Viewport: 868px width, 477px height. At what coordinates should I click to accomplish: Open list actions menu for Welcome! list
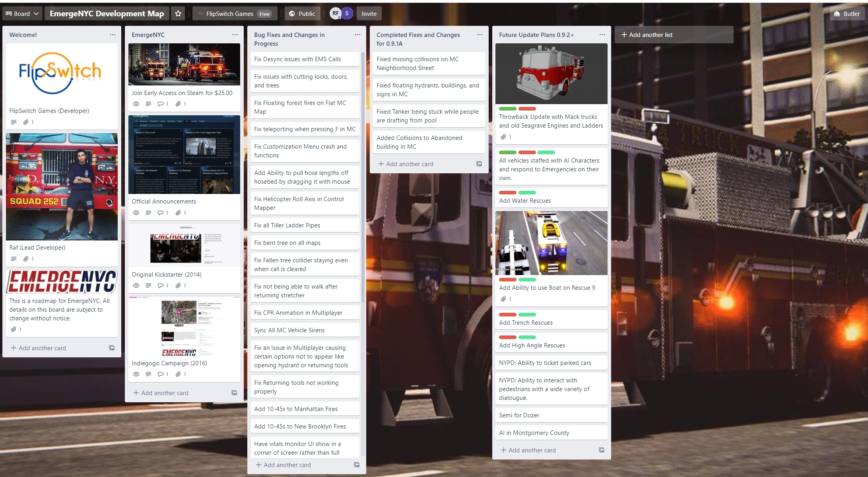point(113,35)
